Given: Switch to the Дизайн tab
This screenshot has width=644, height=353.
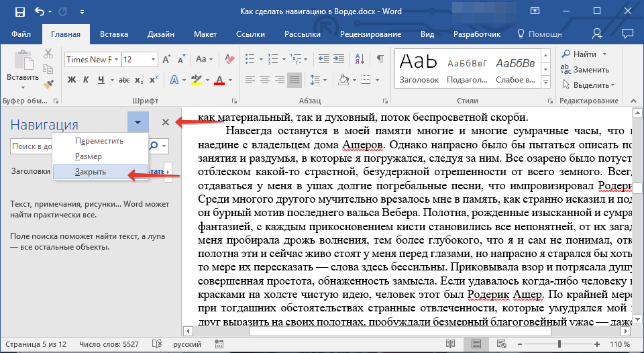Looking at the screenshot, I should coord(161,34).
